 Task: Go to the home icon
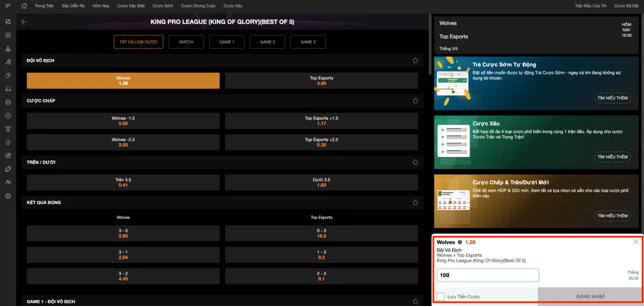(24, 6)
